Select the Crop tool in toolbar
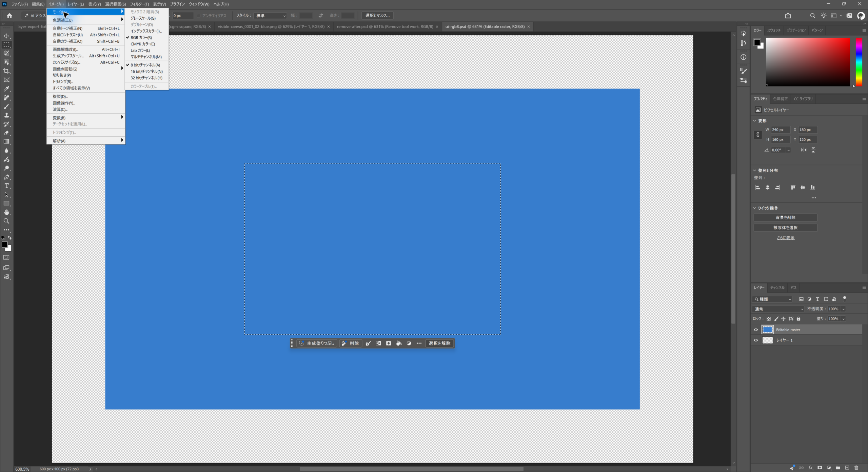Screen dimensions: 868x472 [x=6, y=71]
